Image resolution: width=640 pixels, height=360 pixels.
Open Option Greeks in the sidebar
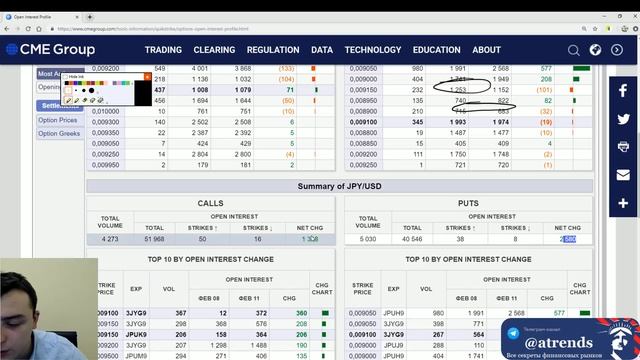pos(59,133)
